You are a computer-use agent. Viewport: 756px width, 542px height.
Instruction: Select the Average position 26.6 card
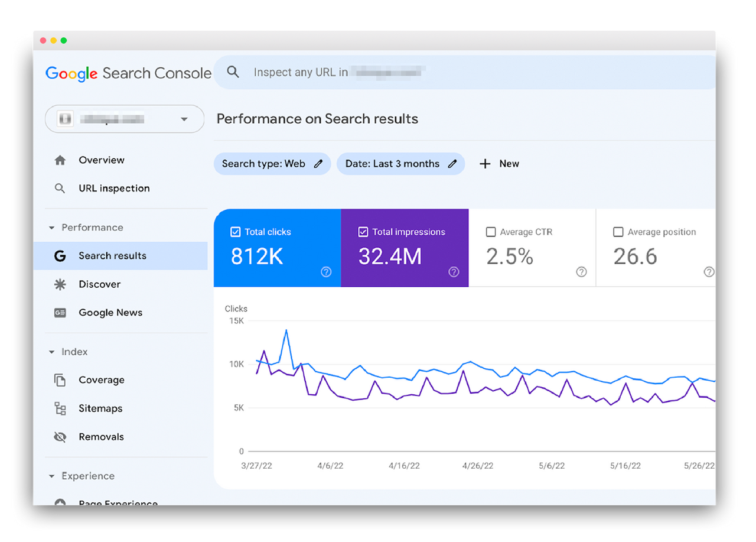click(x=656, y=248)
